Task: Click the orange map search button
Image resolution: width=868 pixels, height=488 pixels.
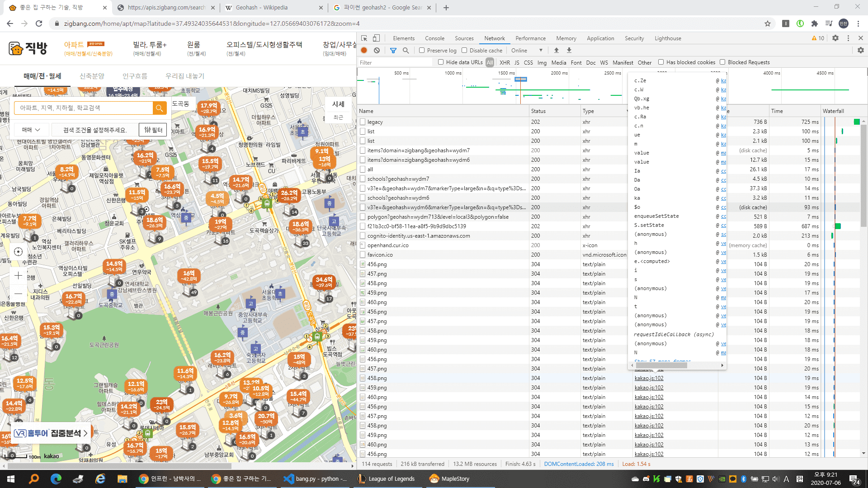Action: (159, 108)
